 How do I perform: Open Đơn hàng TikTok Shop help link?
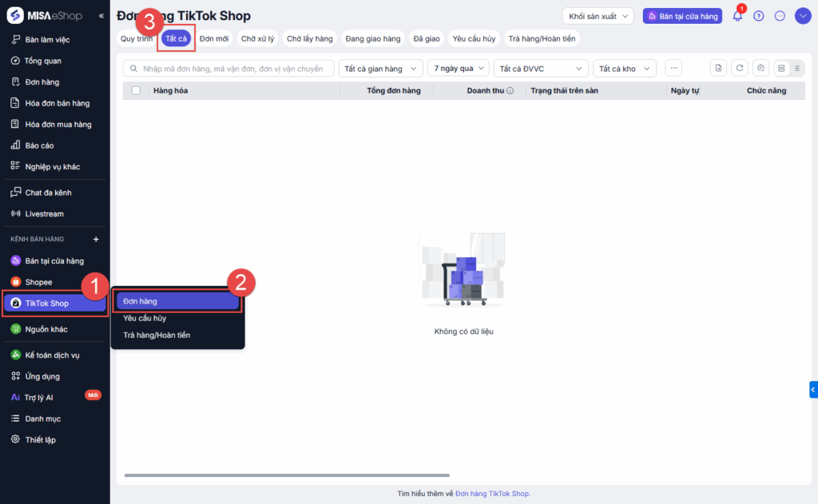(x=492, y=494)
